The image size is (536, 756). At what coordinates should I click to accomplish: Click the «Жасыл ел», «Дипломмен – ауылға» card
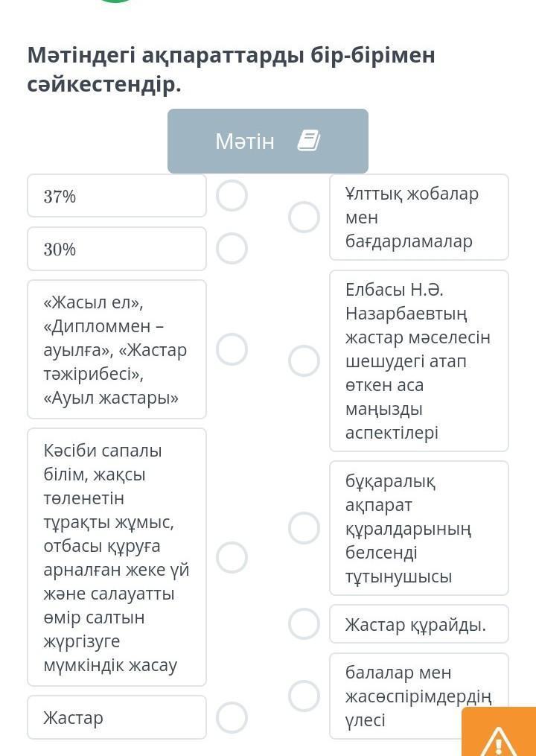(x=117, y=349)
